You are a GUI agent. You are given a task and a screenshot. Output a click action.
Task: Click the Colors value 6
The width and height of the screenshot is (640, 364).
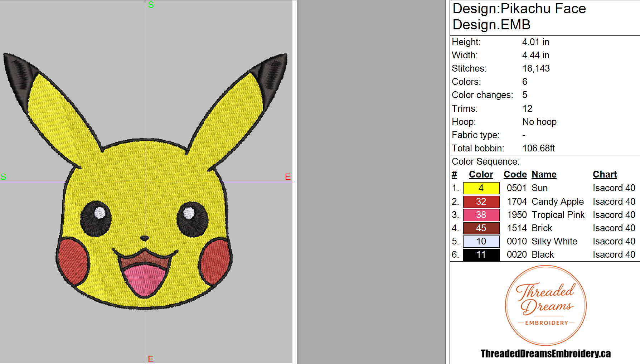point(525,82)
